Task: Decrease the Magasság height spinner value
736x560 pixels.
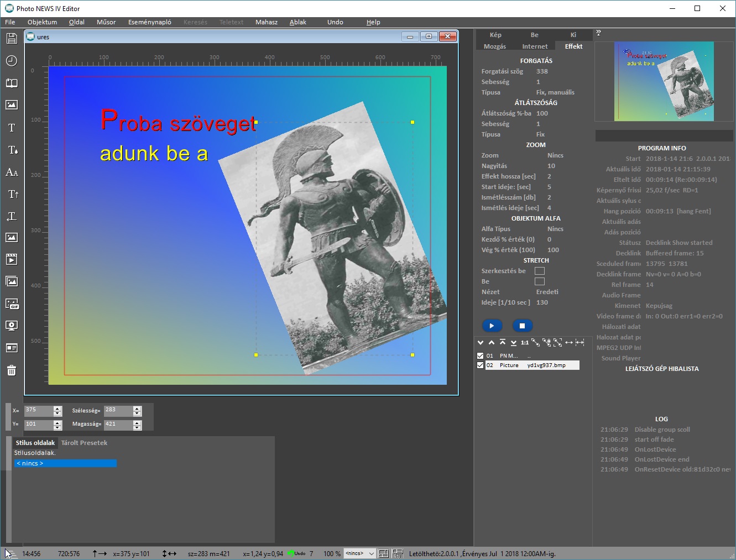Action: (x=137, y=427)
